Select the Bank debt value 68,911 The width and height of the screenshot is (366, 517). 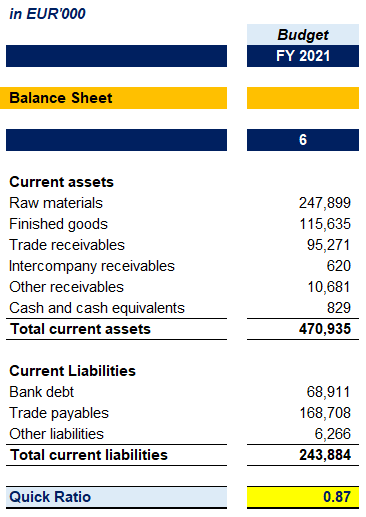[x=328, y=392]
